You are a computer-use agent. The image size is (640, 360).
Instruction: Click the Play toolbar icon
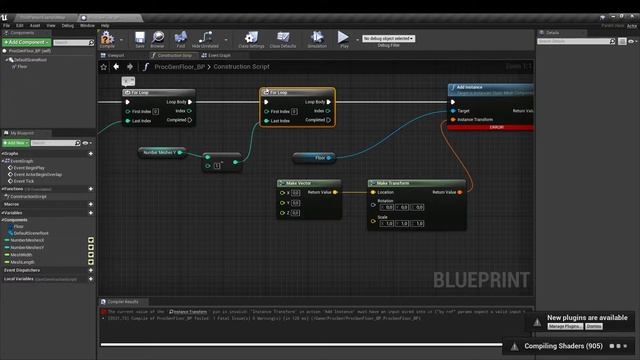343,37
